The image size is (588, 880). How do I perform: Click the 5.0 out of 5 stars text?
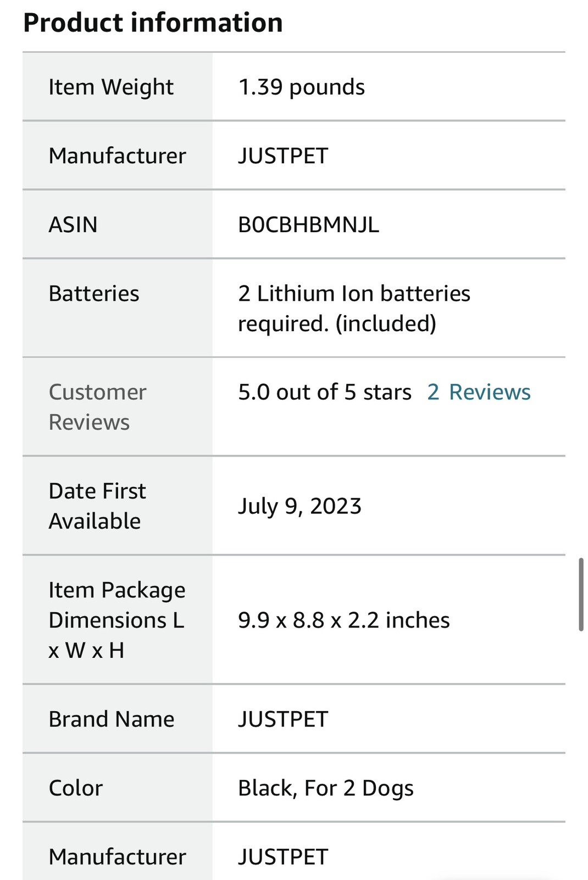(325, 392)
